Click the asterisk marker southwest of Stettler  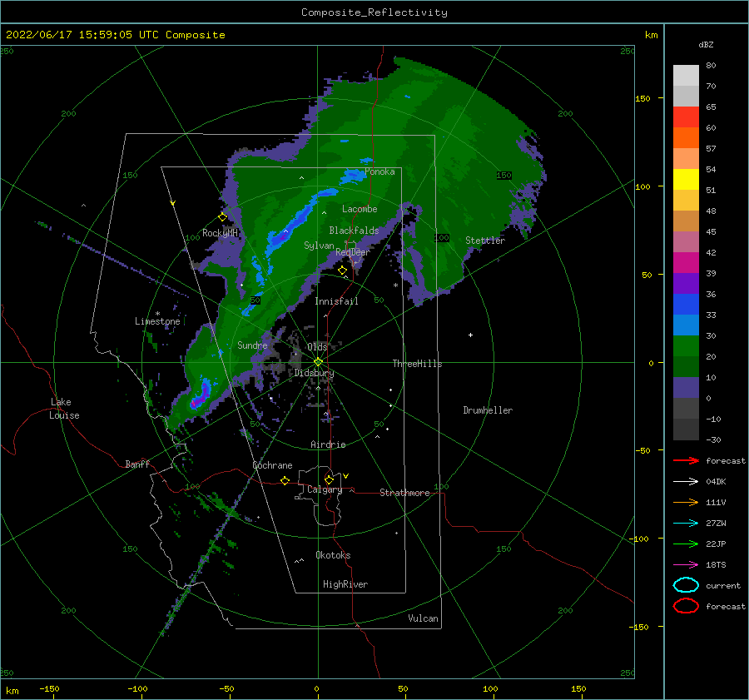click(395, 285)
